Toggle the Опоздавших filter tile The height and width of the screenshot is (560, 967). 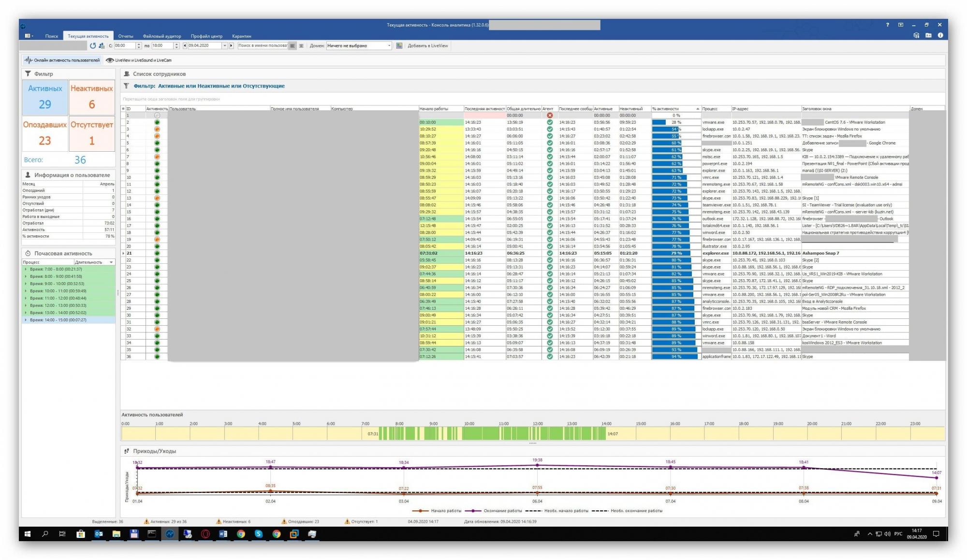point(45,133)
